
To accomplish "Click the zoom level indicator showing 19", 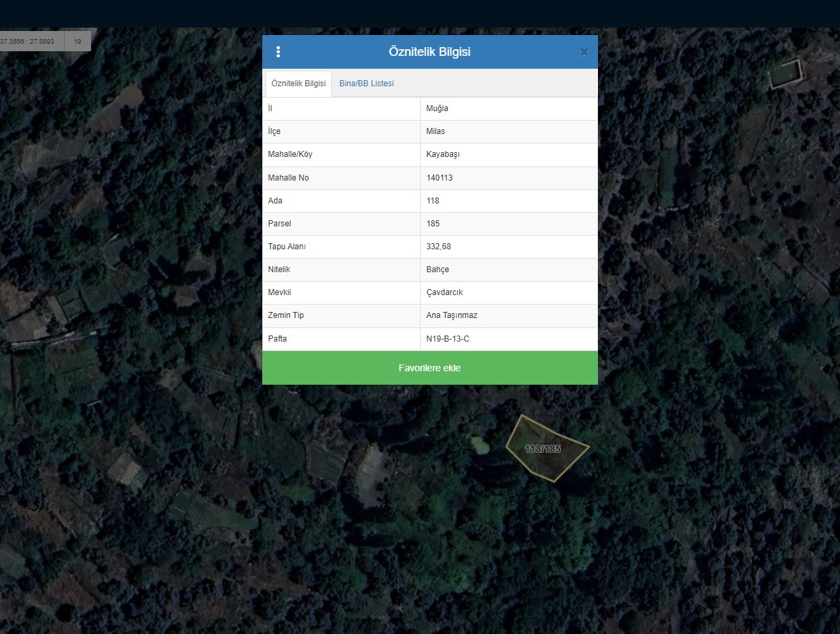I will 78,41.
